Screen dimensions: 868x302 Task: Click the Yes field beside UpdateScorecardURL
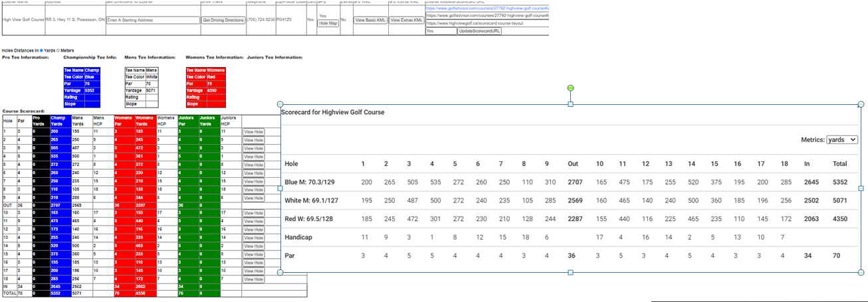point(441,31)
